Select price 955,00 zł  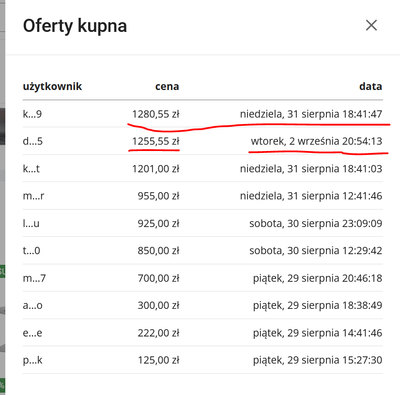[x=158, y=196]
